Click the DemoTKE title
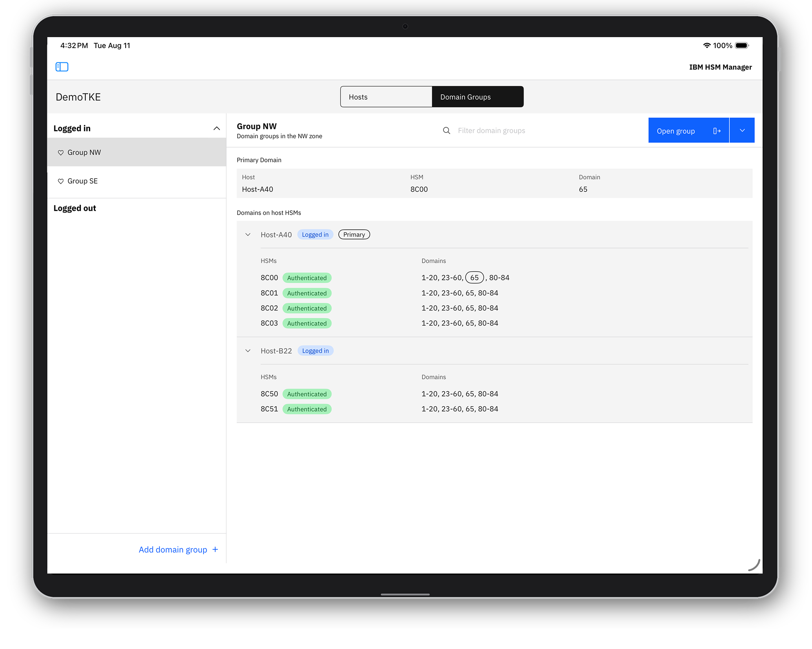The width and height of the screenshot is (812, 649). 78,97
